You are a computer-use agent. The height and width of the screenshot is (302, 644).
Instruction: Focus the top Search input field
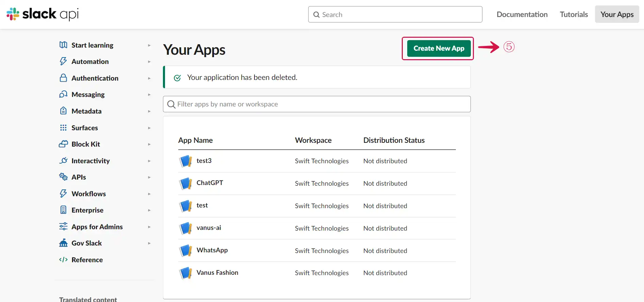pos(395,14)
